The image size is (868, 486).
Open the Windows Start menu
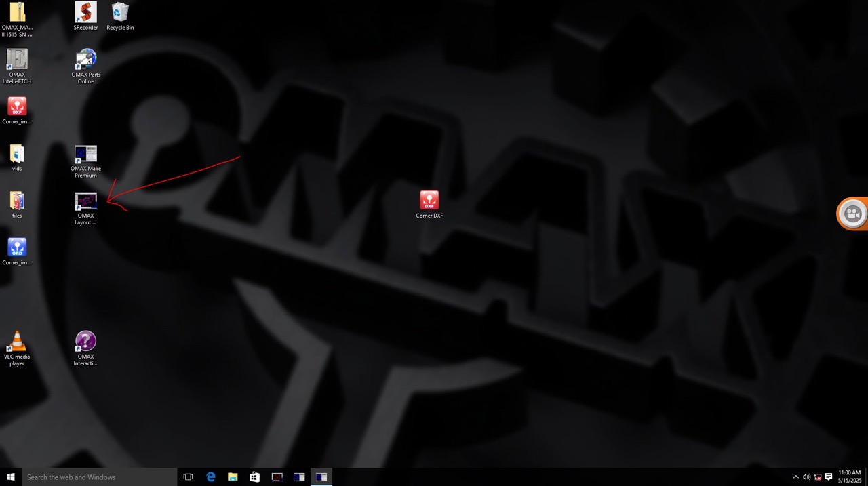[11, 477]
